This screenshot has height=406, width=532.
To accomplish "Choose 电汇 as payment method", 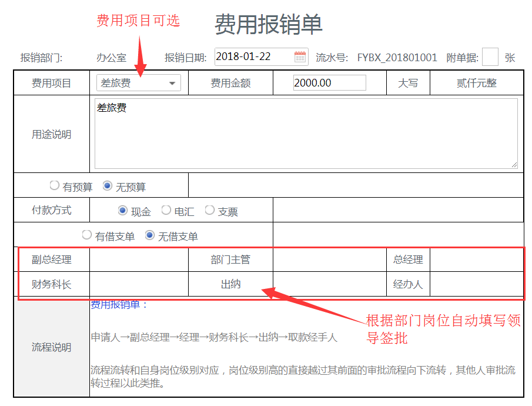I will click(x=166, y=211).
